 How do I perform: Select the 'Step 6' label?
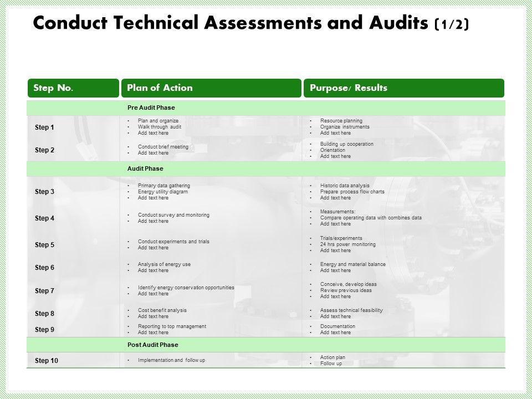click(44, 267)
